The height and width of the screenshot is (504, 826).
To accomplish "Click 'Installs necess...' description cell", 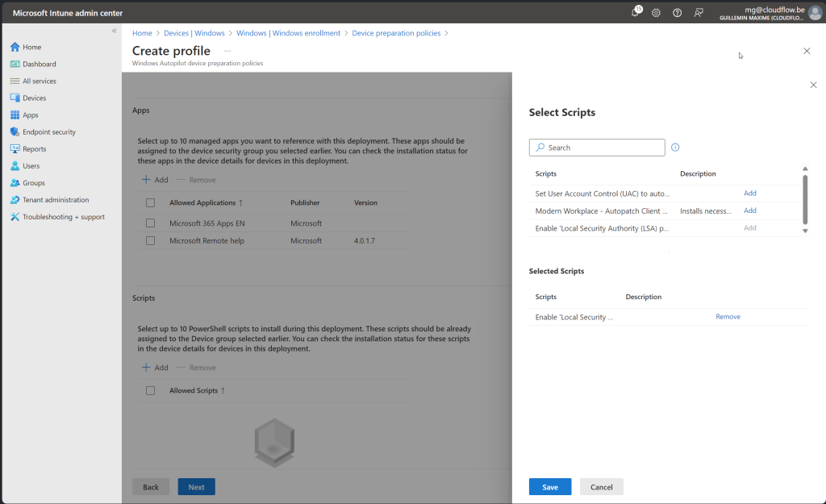I will pos(705,211).
